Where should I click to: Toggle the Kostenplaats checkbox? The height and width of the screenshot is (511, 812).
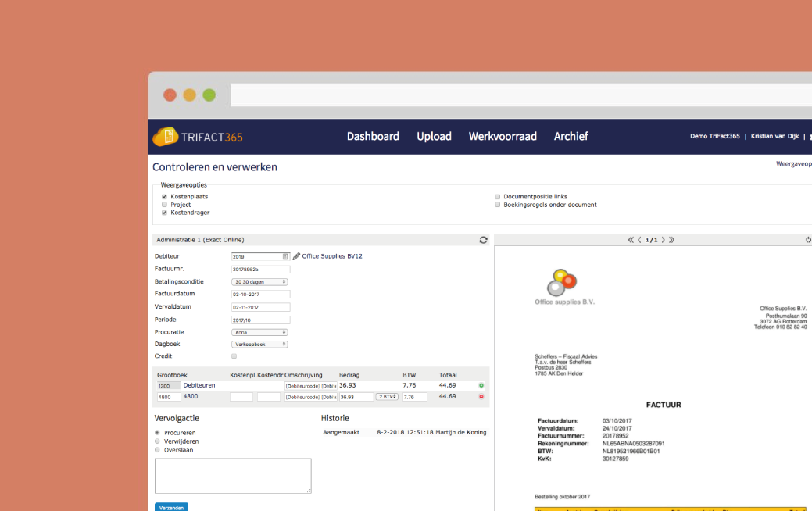[165, 197]
